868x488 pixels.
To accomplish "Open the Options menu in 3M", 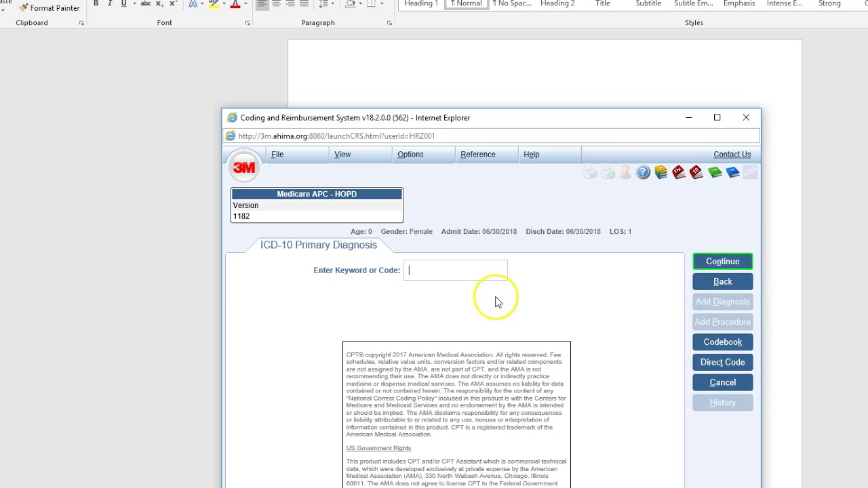I will tap(410, 155).
